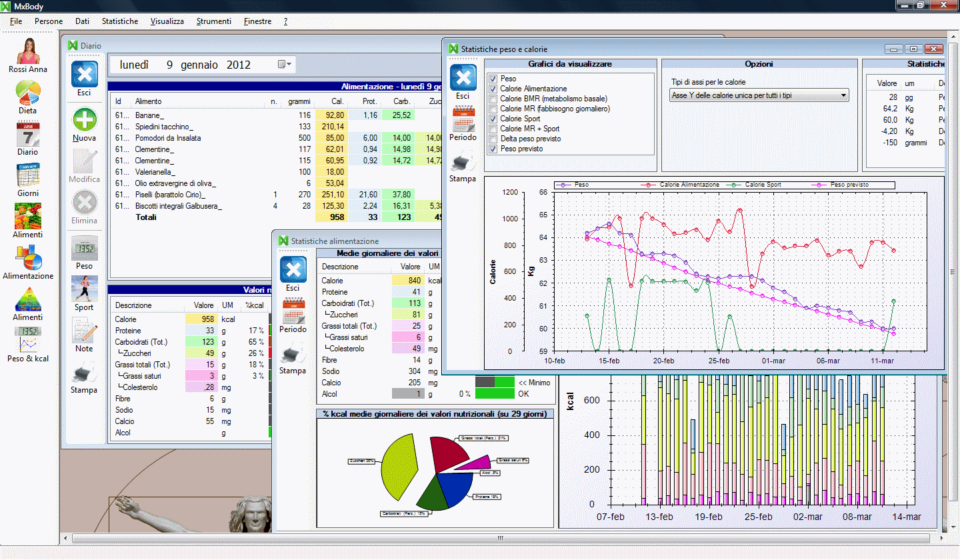This screenshot has height=560, width=960.
Task: Toggle the Delta peso previsto checkbox
Action: point(493,139)
